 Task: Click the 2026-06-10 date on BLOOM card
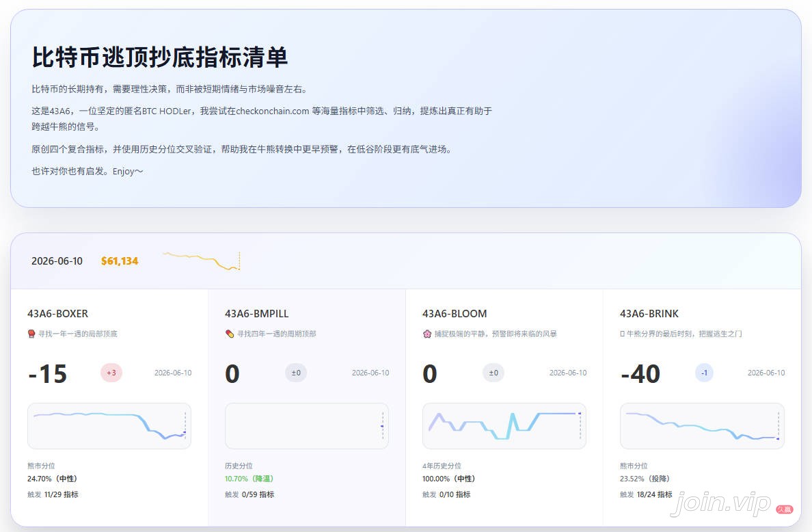pyautogui.click(x=568, y=373)
